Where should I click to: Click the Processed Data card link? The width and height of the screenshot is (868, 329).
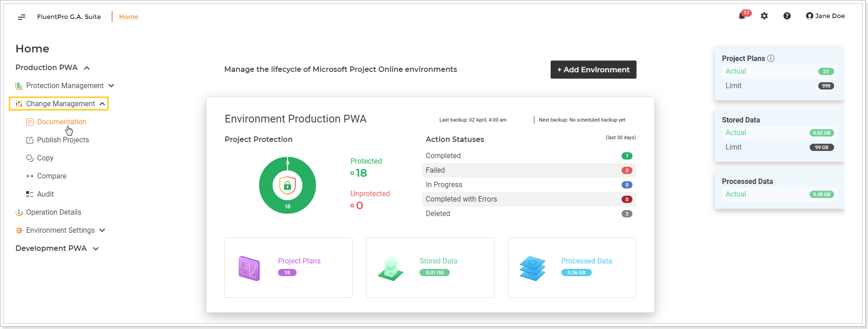tap(586, 261)
